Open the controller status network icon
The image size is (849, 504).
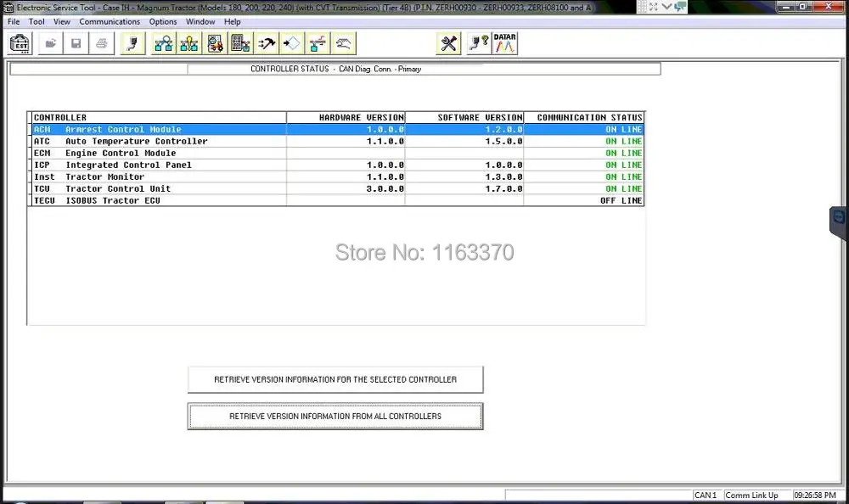pos(164,44)
